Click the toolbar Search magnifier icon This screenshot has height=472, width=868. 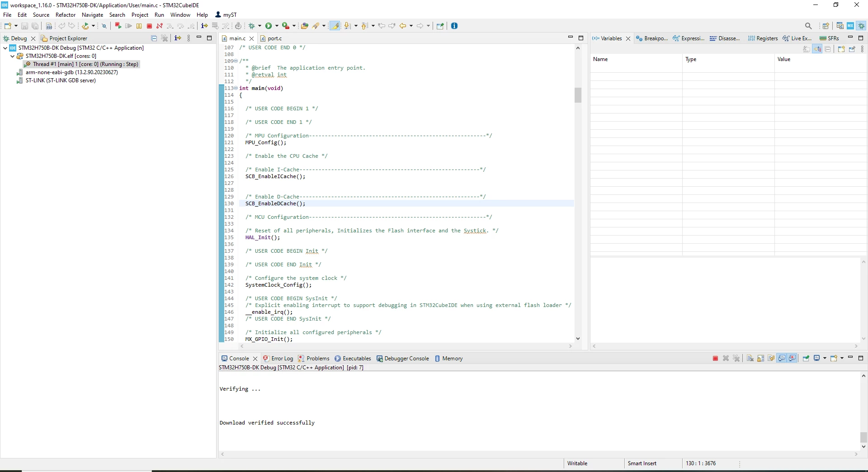(x=808, y=26)
